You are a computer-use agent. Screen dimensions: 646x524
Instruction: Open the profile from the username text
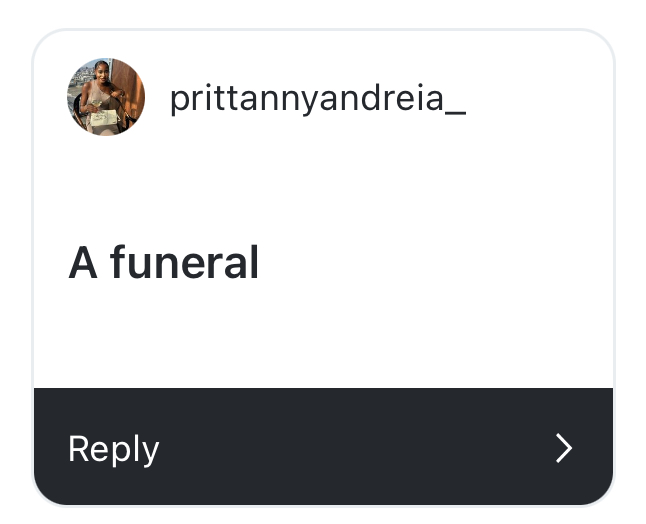[317, 98]
